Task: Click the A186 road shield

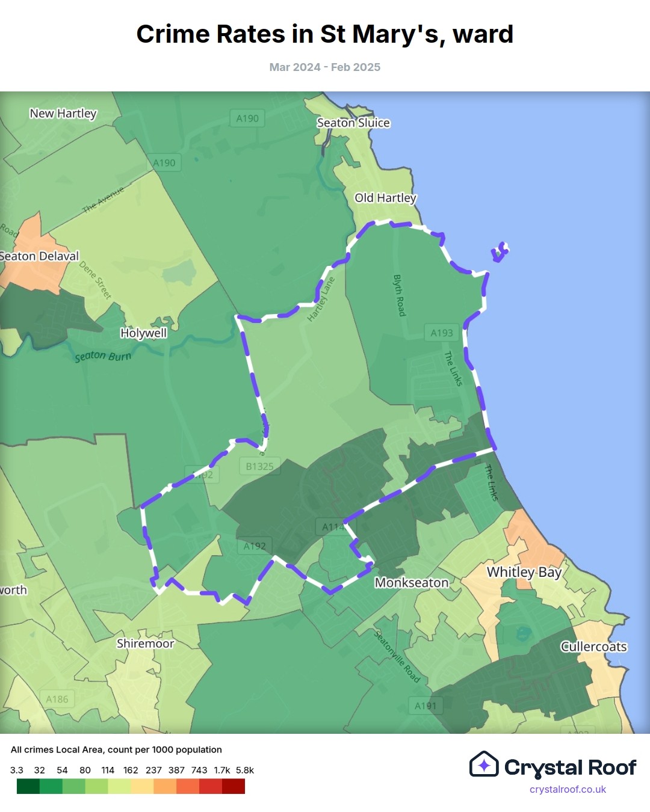Action: (57, 699)
